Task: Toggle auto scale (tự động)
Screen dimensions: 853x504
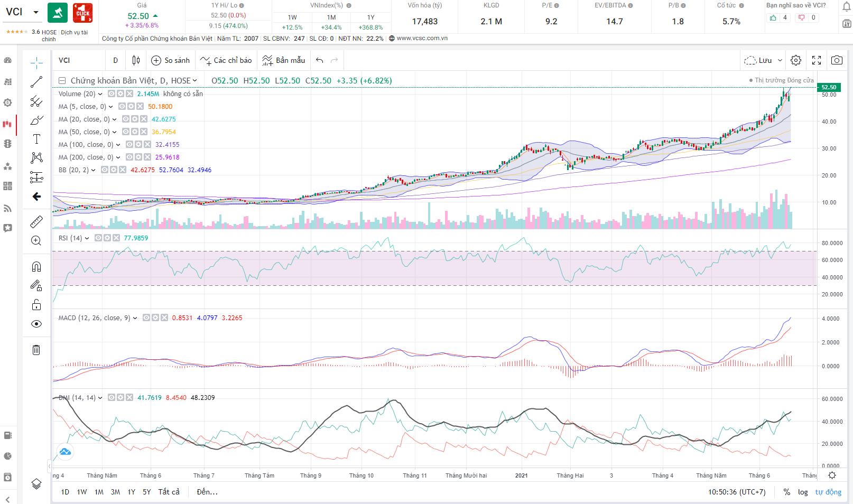Action: [x=828, y=492]
